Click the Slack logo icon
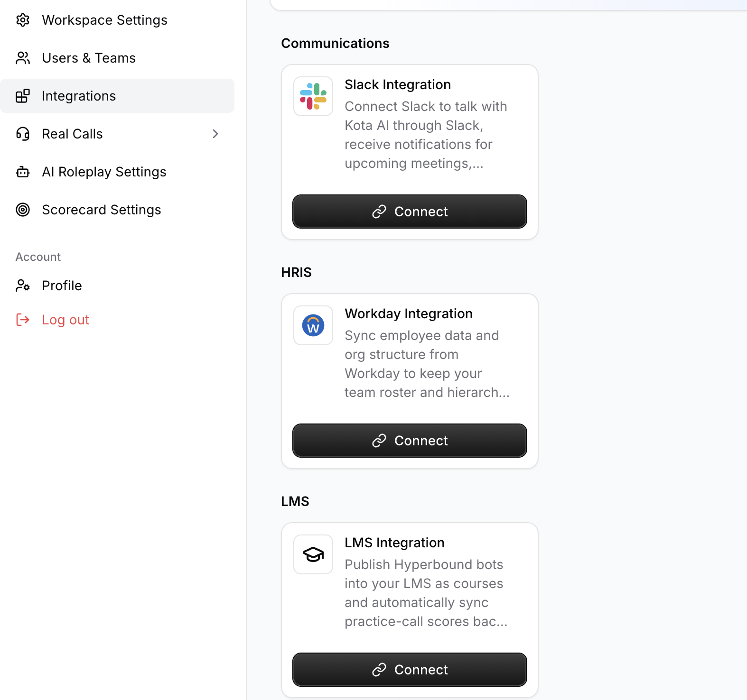 pos(313,96)
